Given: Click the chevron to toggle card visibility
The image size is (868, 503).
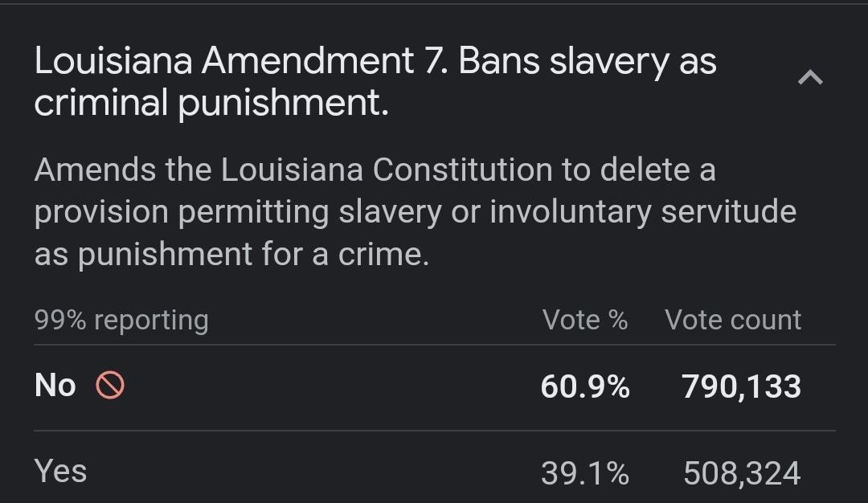Looking at the screenshot, I should pyautogui.click(x=812, y=76).
